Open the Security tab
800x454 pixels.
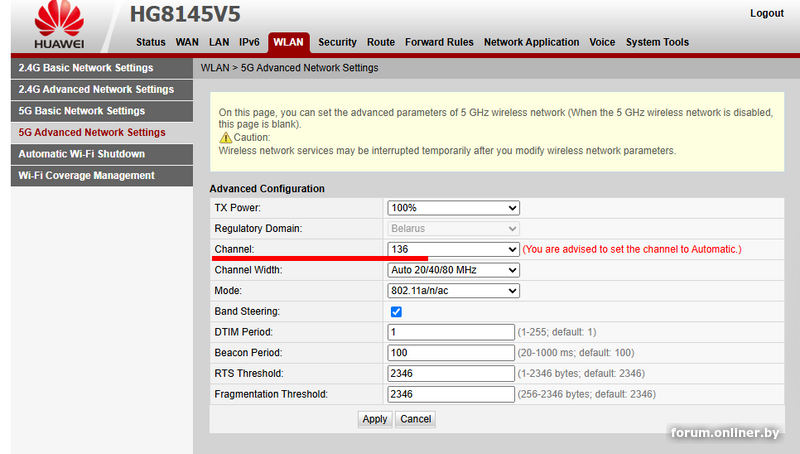(x=337, y=42)
